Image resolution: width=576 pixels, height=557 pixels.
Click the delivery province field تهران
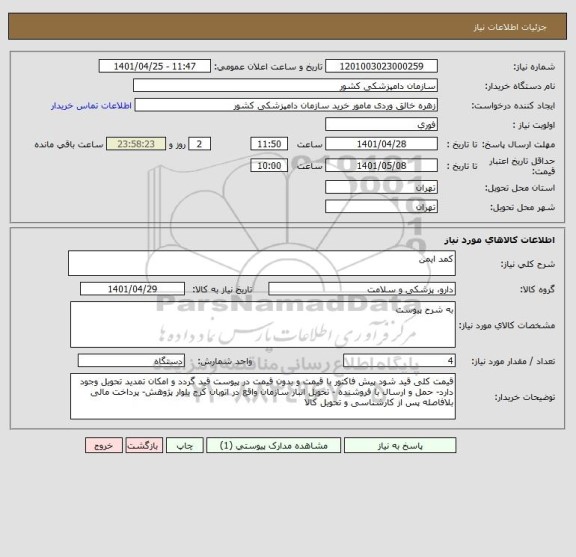coord(381,188)
